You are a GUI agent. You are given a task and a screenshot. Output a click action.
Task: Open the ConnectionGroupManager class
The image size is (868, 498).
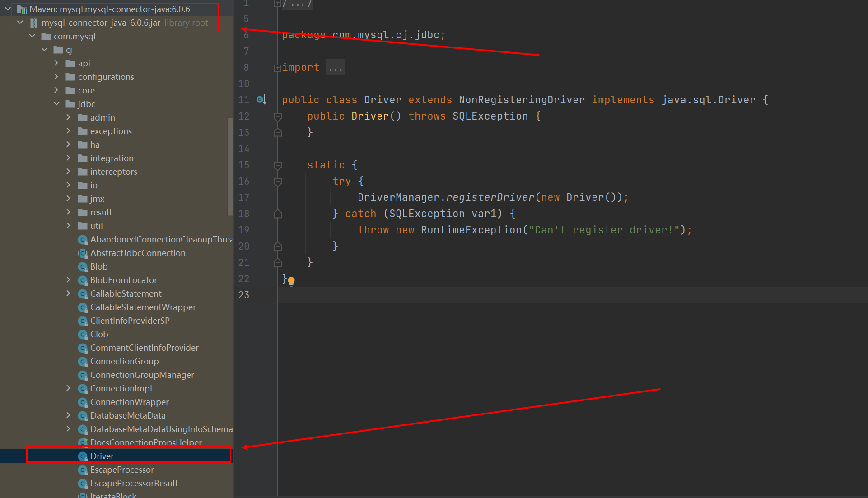click(x=142, y=375)
